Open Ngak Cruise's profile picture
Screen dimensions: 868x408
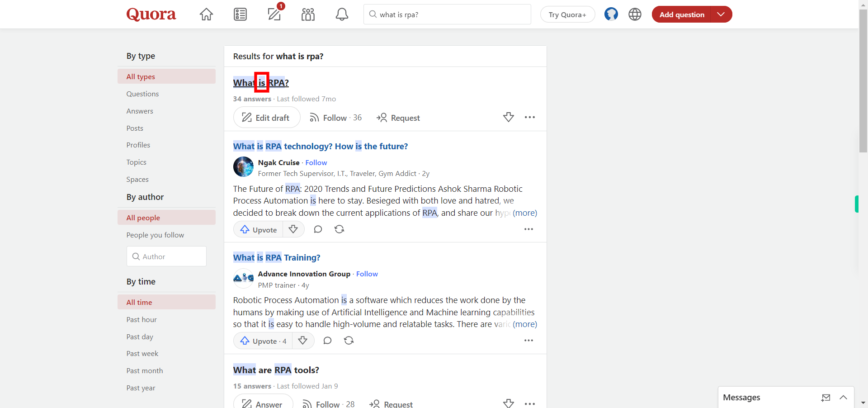pos(243,167)
